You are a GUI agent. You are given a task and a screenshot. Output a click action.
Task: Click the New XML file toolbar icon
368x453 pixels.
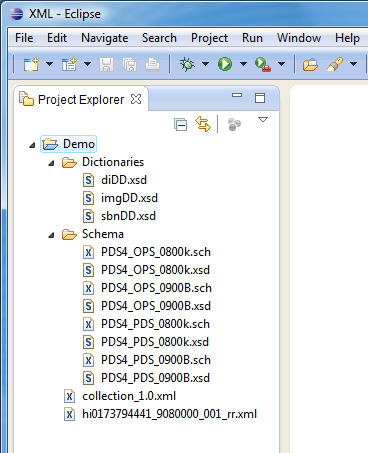pos(69,64)
